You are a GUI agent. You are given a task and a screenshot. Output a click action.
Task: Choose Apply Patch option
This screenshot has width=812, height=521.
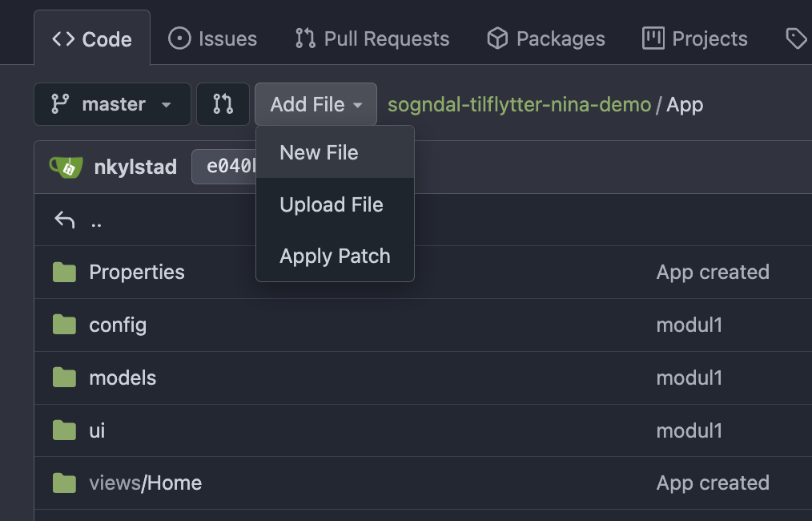[x=335, y=256]
